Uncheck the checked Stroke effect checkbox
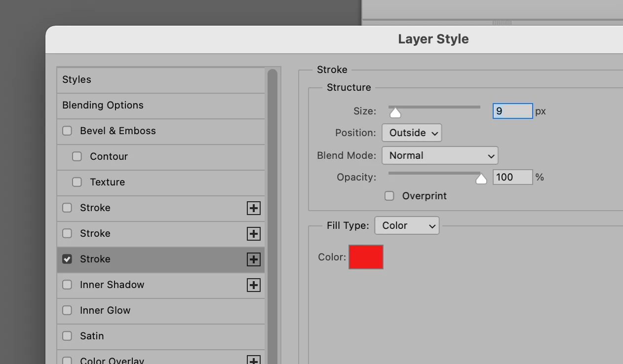Screen dimensions: 623x364 (x=67, y=259)
